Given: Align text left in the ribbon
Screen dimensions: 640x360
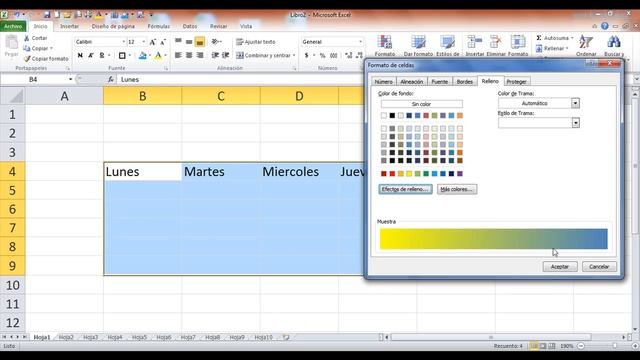Looking at the screenshot, I should point(178,55).
